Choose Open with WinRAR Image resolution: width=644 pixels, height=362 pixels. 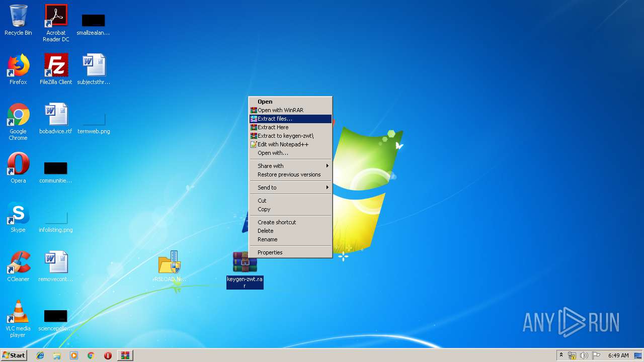click(x=290, y=110)
